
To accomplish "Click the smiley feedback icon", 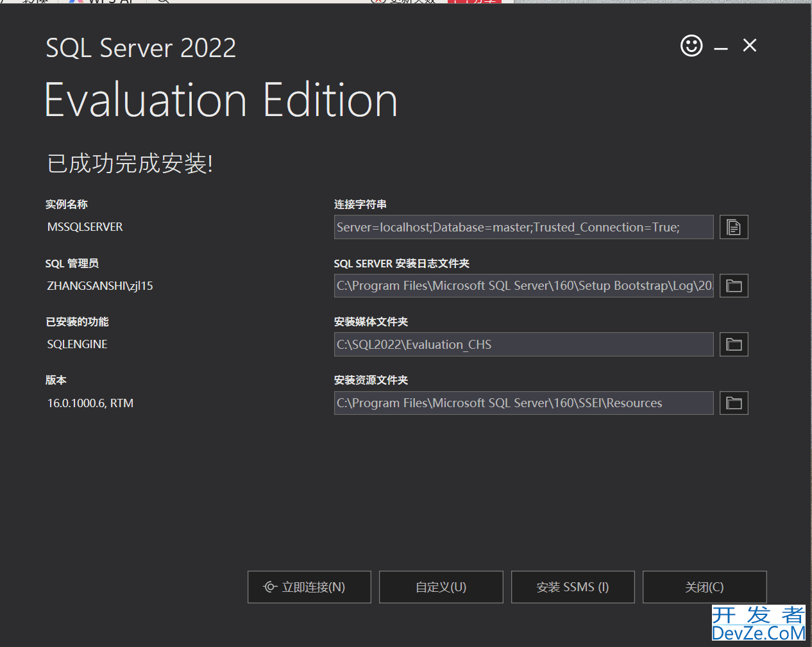I will [691, 46].
